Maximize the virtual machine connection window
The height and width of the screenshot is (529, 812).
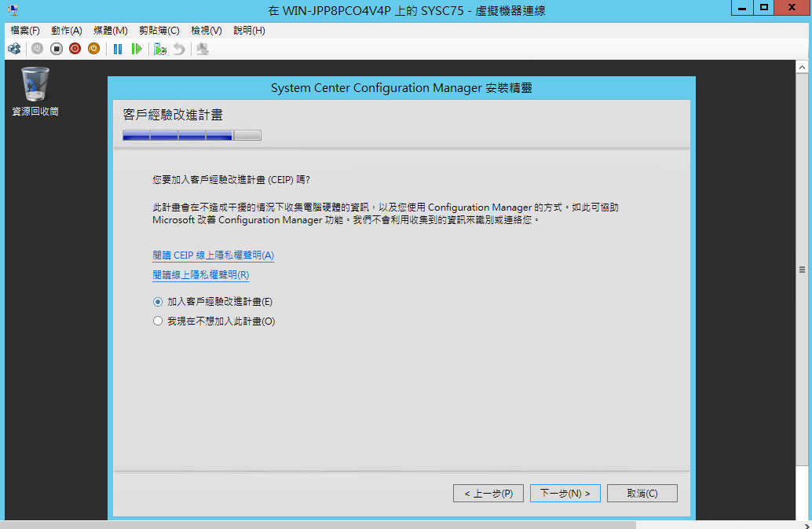click(x=764, y=8)
